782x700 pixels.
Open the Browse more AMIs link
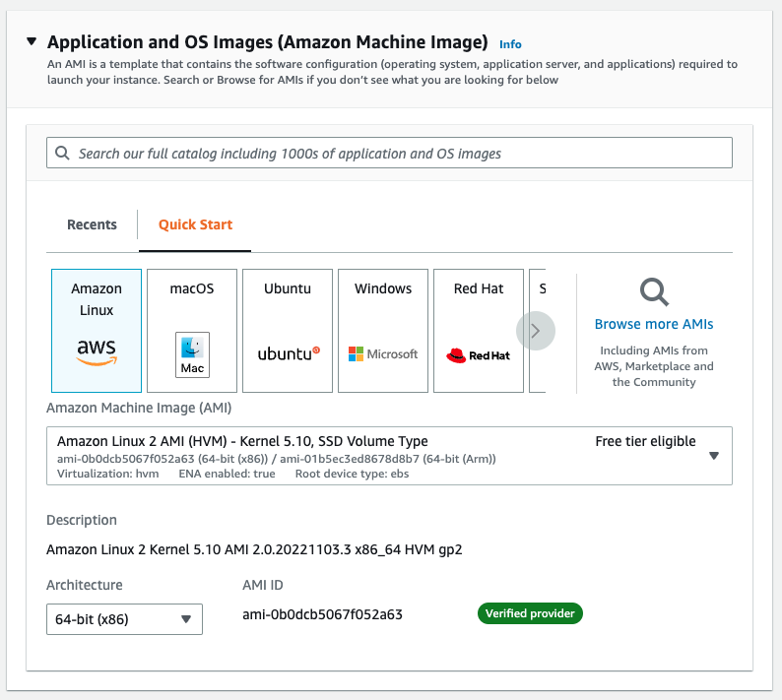[x=654, y=324]
